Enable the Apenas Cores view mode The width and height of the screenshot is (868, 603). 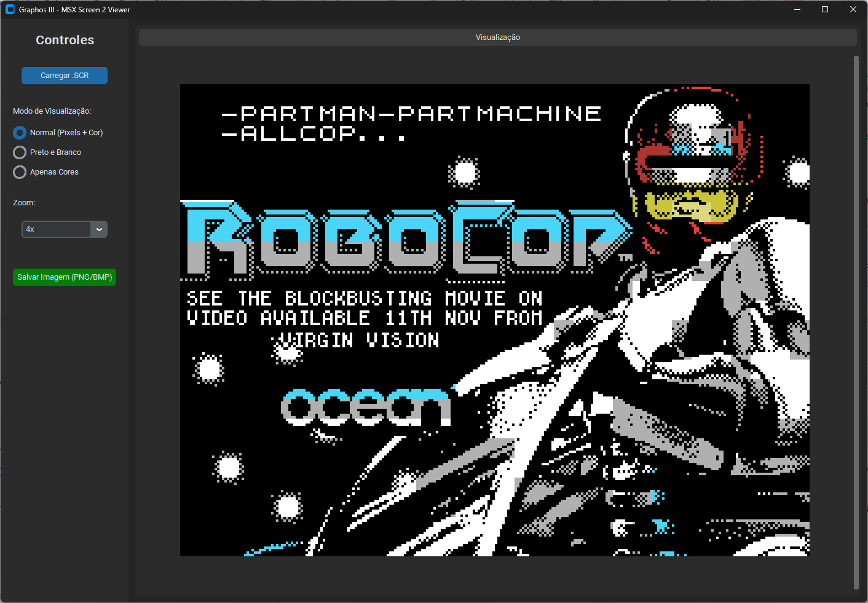pos(20,172)
